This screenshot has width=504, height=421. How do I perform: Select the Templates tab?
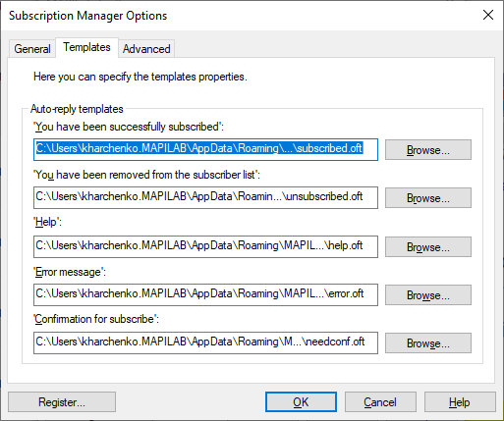click(x=86, y=47)
